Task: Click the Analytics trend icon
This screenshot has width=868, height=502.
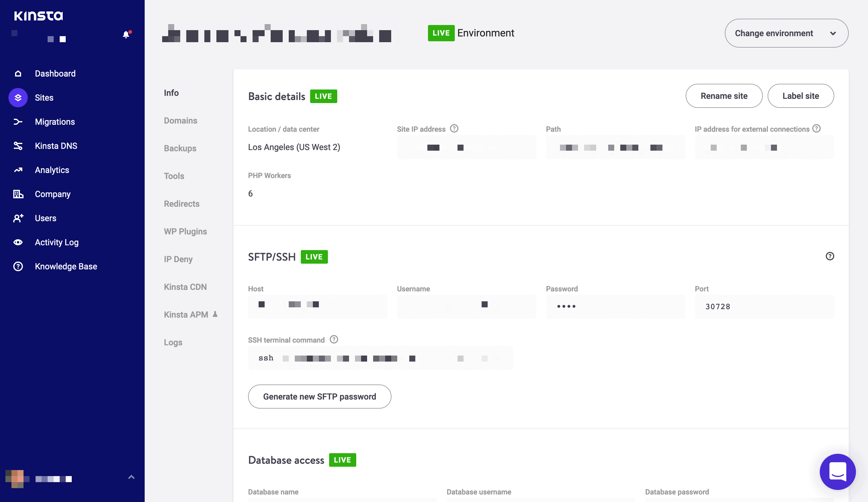Action: (x=18, y=170)
